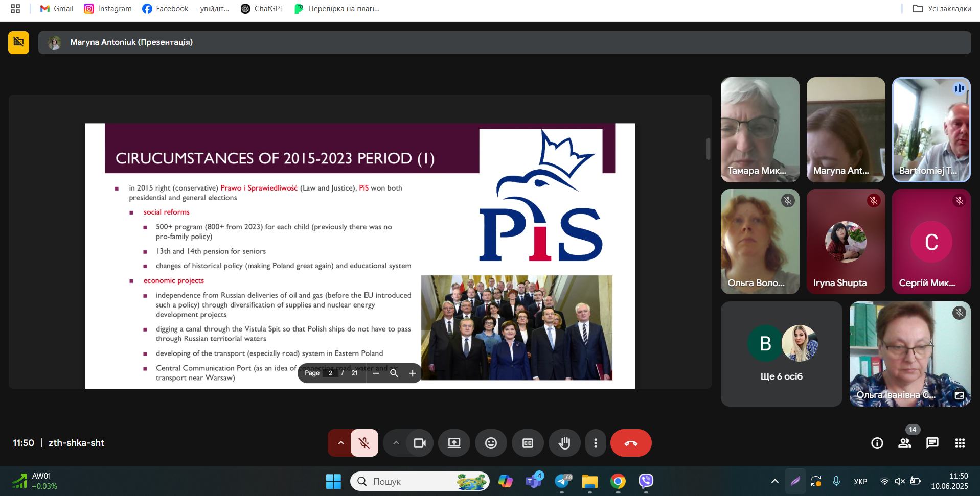Click the present screen button
Viewport: 980px width, 496px height.
click(x=454, y=443)
